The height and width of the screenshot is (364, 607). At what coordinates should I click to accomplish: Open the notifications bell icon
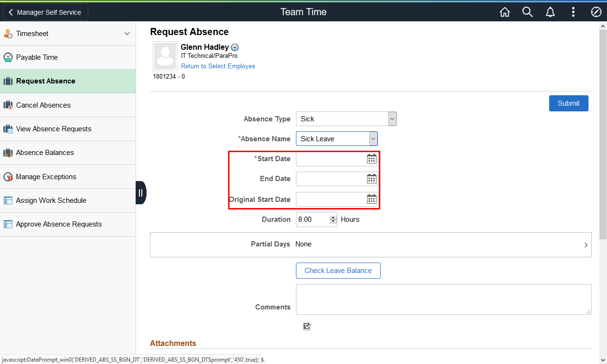550,12
